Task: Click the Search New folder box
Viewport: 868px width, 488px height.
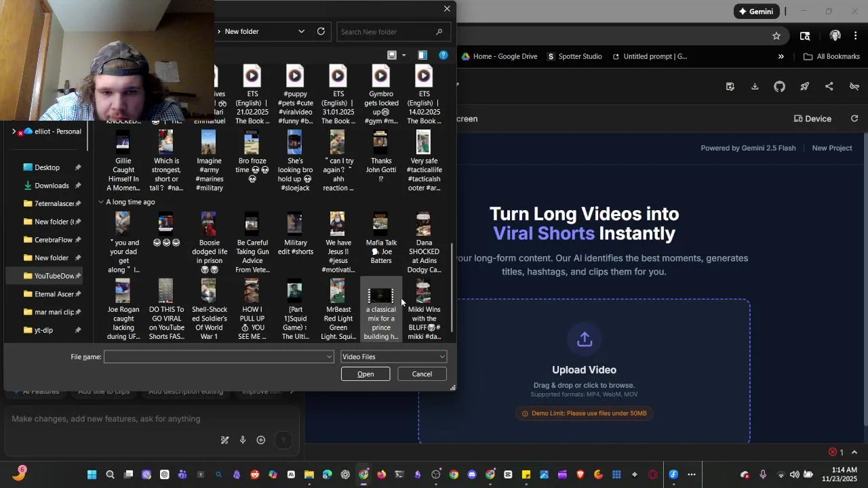Action: 393,32
